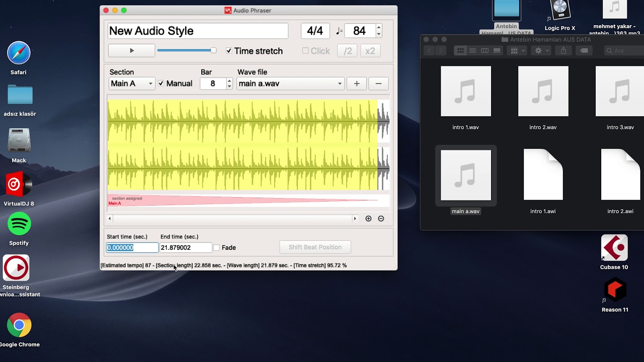Uncheck the Manual checkbox
The image size is (644, 362).
161,83
